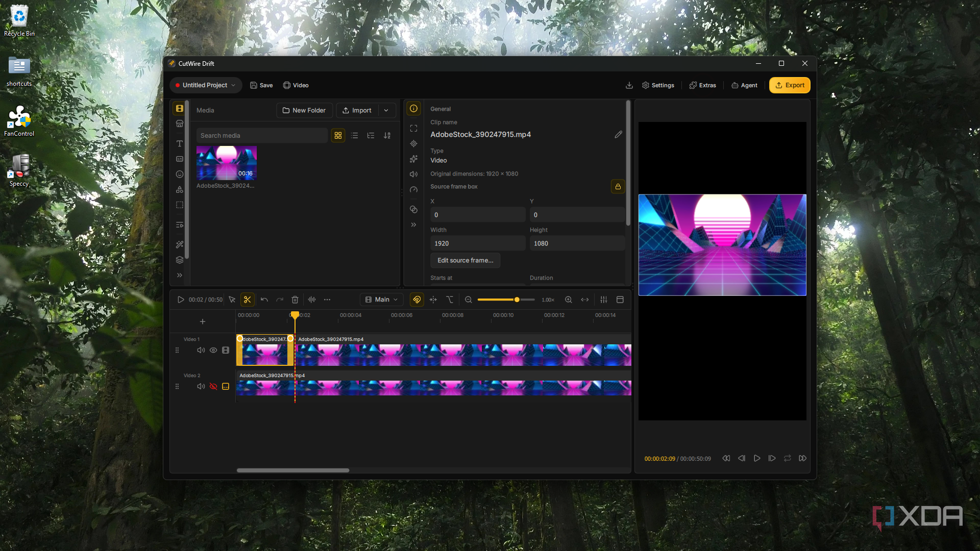Add a new track with plus icon
The image size is (980, 551).
click(x=203, y=321)
